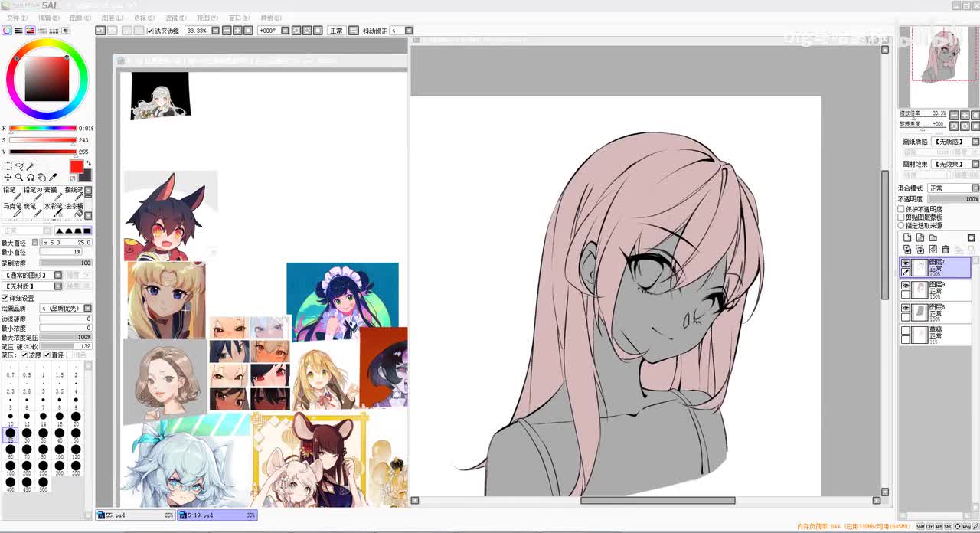Enable 剪贴图层蒙板 clipping group
Viewport: 980px width, 533px height.
pyautogui.click(x=901, y=217)
